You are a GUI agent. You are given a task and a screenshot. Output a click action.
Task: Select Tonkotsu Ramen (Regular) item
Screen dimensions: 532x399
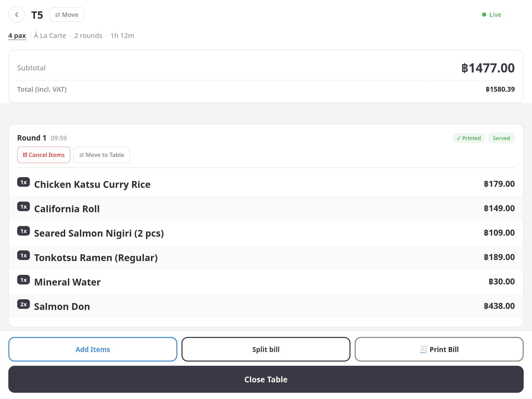coord(266,257)
